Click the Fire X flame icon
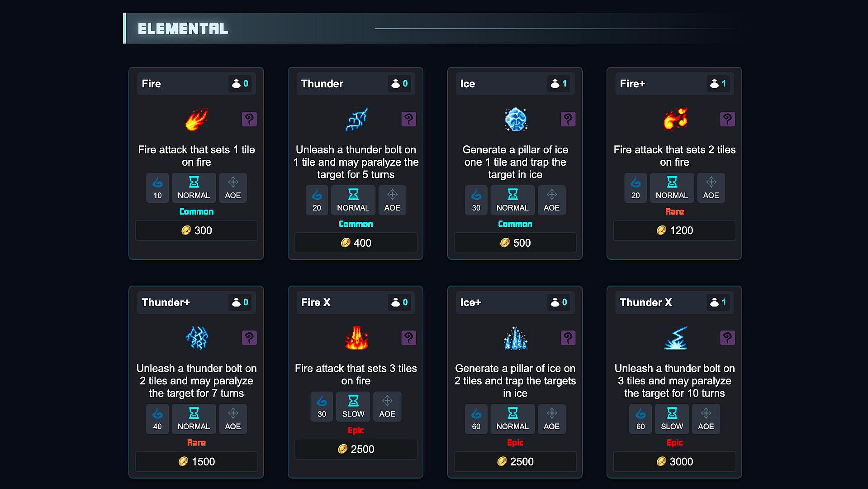Screen dimensions: 868x489 356,338
